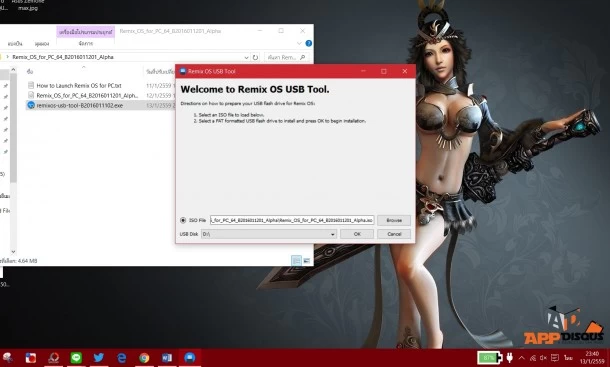Viewport: 610px width, 367px height.
Task: Close the Remix OS USB Tool window
Action: pyautogui.click(x=405, y=71)
